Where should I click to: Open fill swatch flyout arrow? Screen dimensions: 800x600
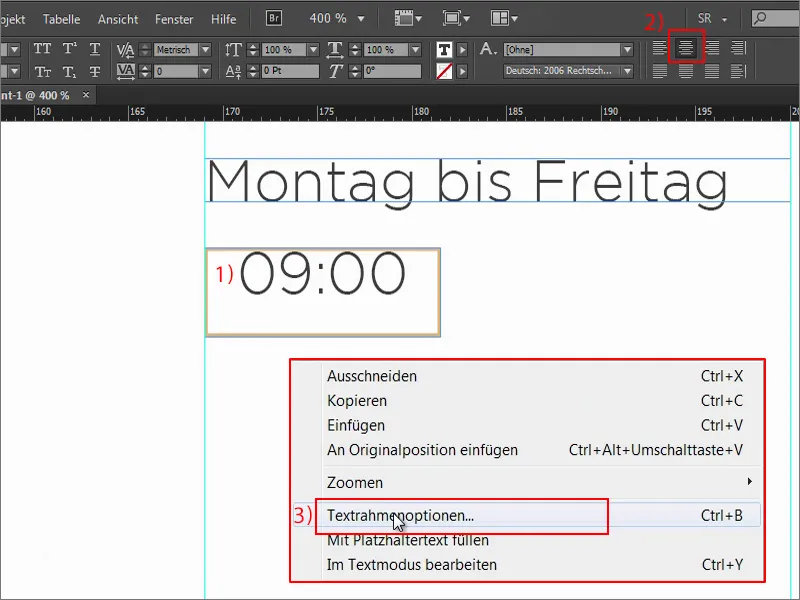(462, 49)
